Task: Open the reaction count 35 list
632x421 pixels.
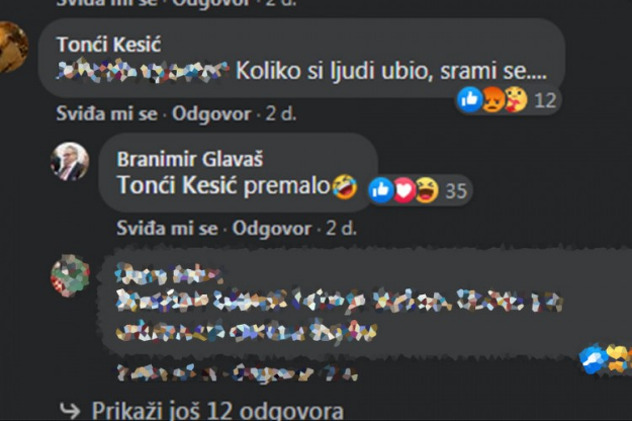Action: tap(456, 191)
